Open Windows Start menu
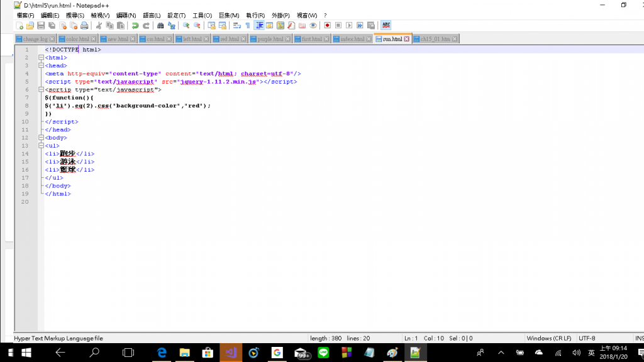This screenshot has width=644, height=362. click(x=26, y=353)
